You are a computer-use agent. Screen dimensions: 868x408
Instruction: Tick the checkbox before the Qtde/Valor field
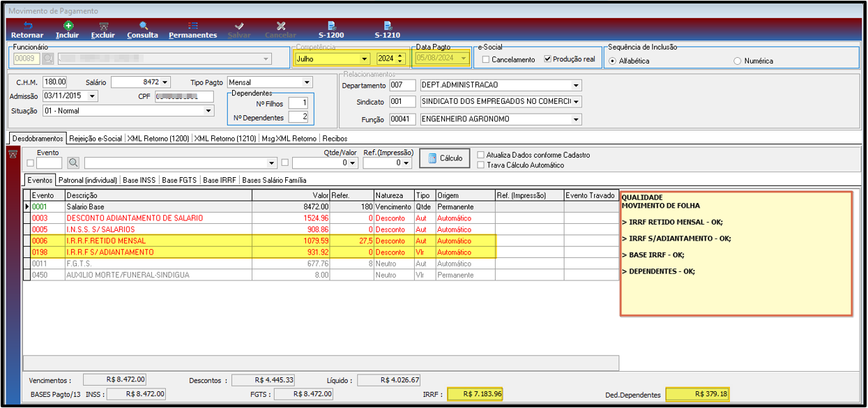[x=285, y=163]
